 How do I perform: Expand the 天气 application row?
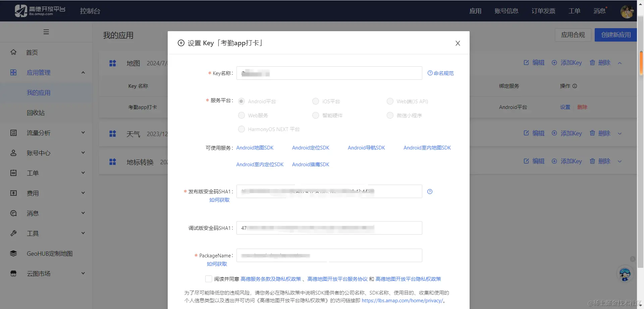(620, 133)
